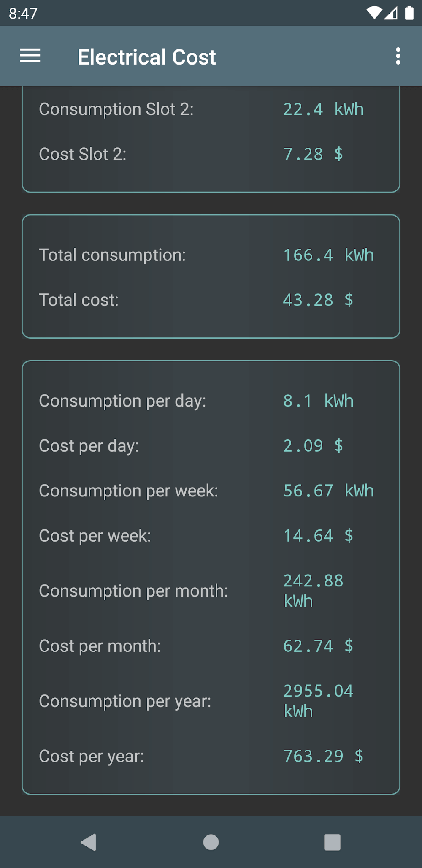The width and height of the screenshot is (422, 868).
Task: Tap the clock showing 8:47
Action: pyautogui.click(x=23, y=14)
